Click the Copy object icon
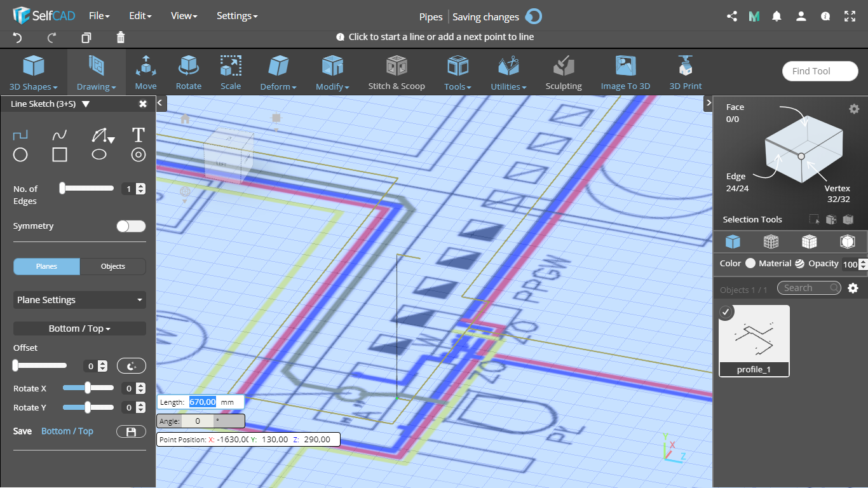Viewport: 868px width, 488px height. 86,37
